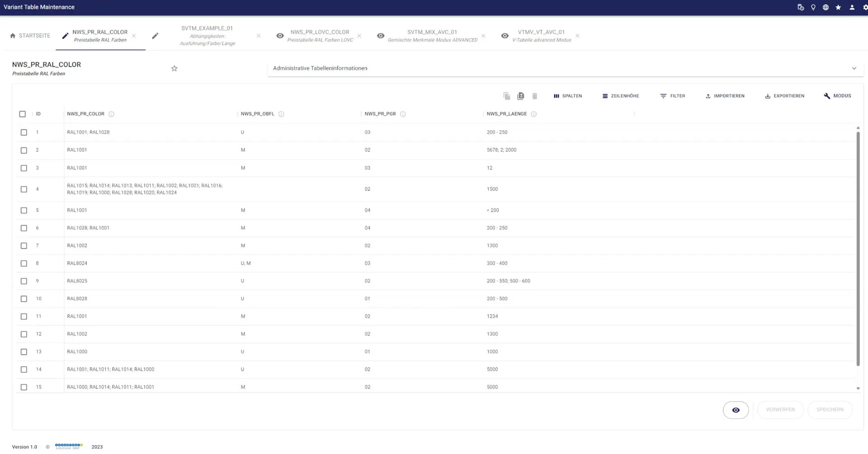The width and height of the screenshot is (868, 454).
Task: Toggle the select-all checkbox in table header
Action: tap(23, 114)
